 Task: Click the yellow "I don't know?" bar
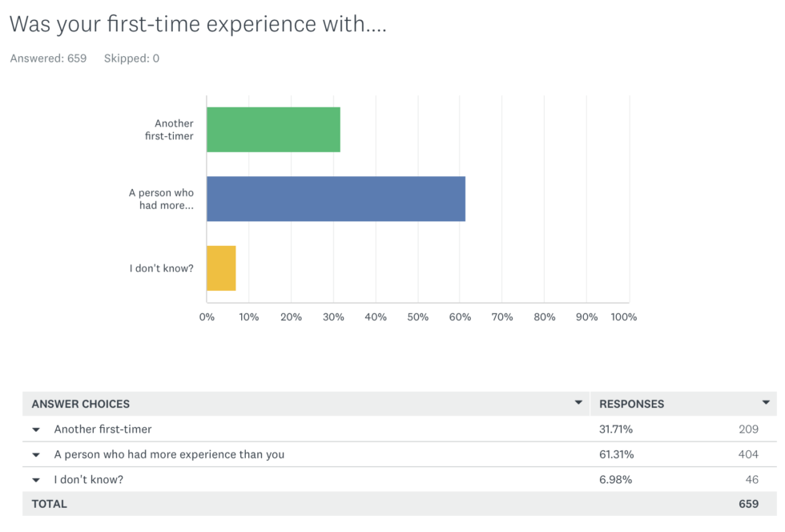tap(221, 268)
